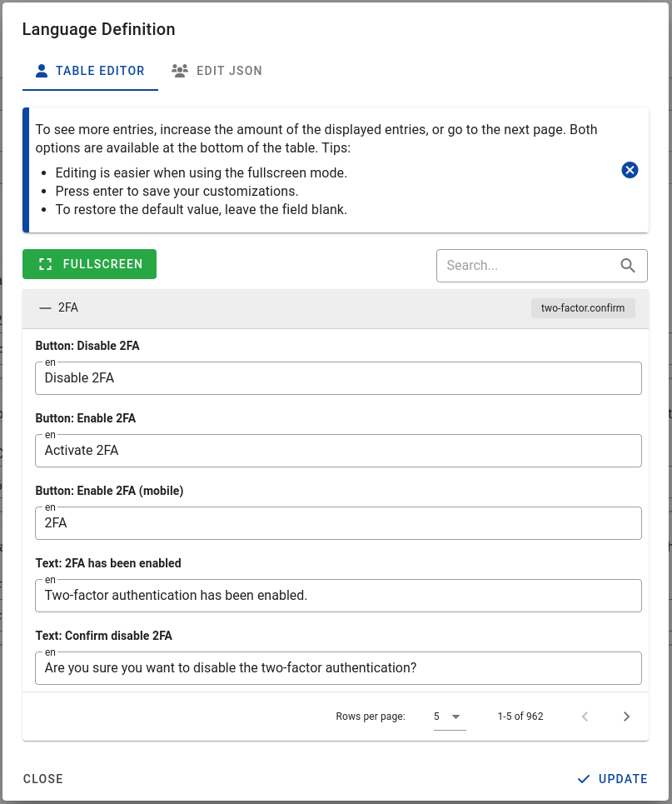Click the Update button
Image resolution: width=672 pixels, height=804 pixels.
[x=613, y=779]
